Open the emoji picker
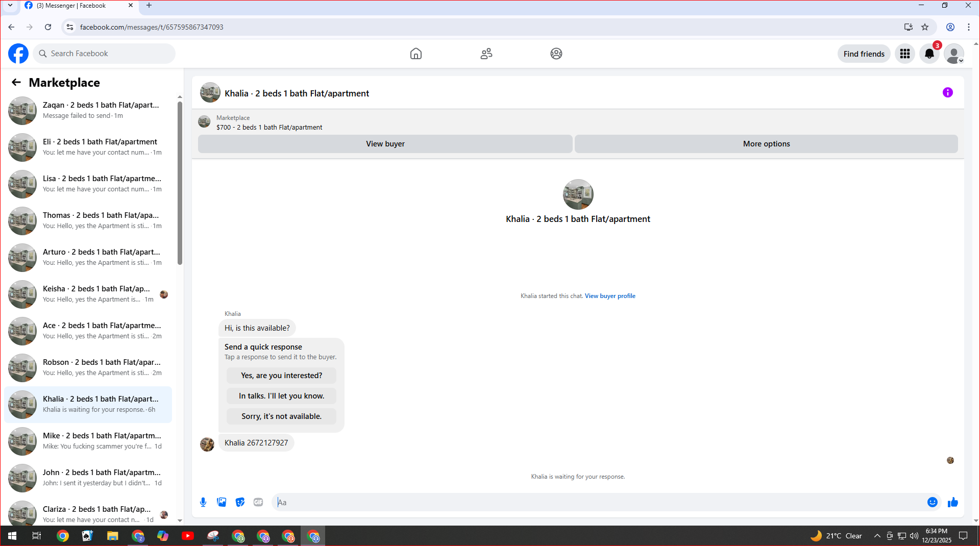Image resolution: width=980 pixels, height=546 pixels. 933,502
